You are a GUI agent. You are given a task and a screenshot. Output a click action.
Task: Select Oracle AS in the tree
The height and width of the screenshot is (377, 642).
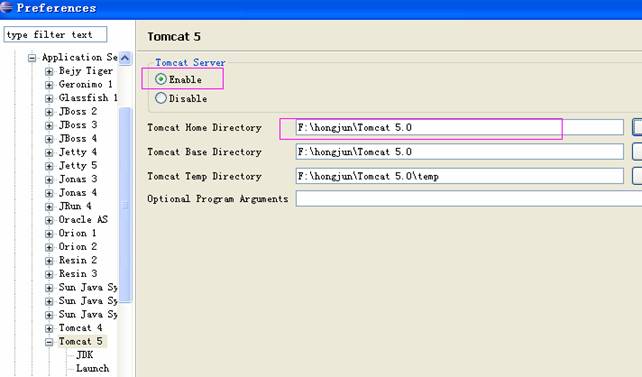pos(83,219)
